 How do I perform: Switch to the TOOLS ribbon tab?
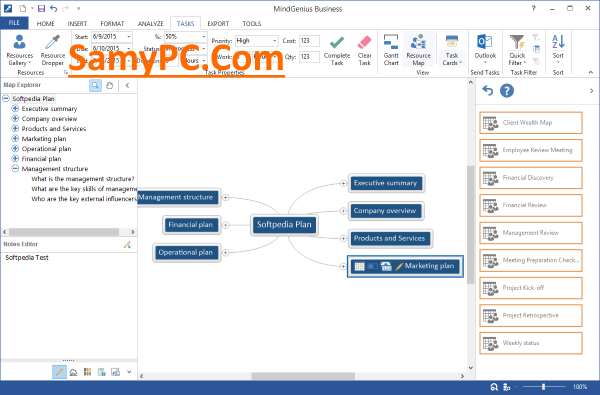(251, 24)
